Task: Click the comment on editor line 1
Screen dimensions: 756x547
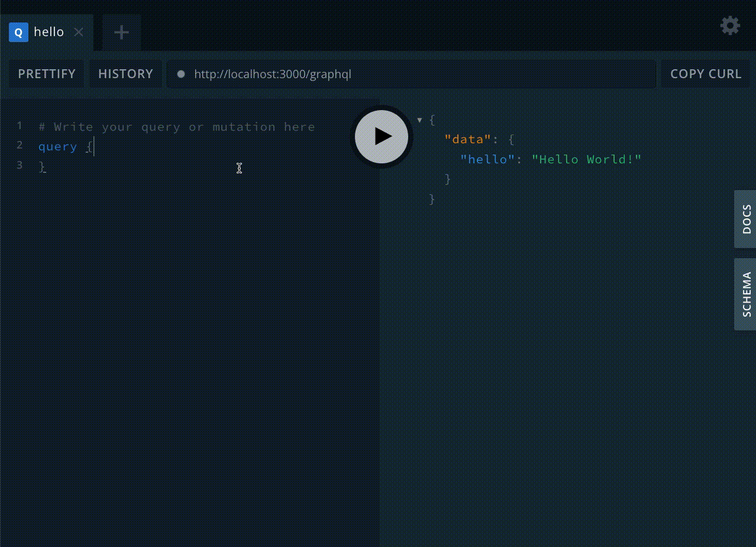Action: 176,127
